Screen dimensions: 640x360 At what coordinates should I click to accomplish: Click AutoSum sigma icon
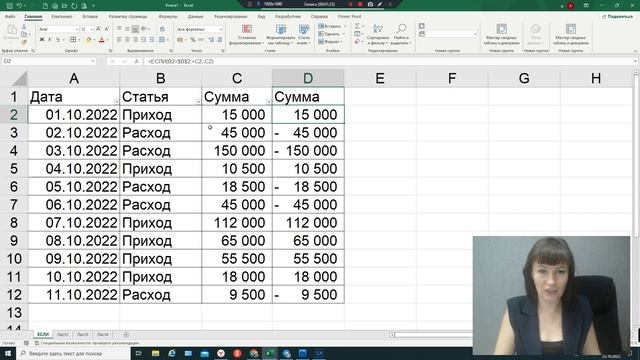[x=357, y=26]
